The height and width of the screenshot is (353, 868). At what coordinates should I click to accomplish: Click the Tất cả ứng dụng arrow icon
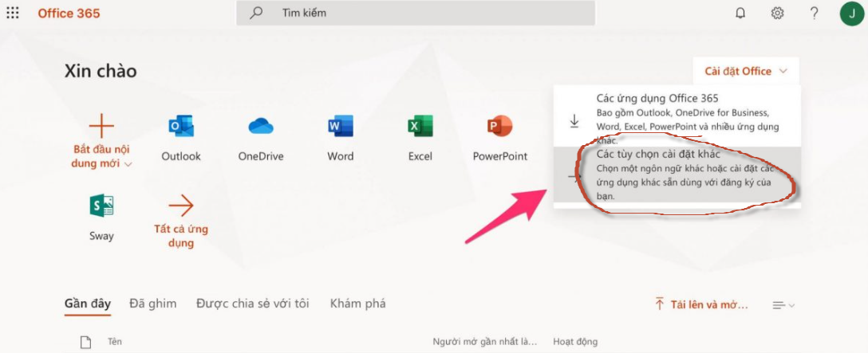tap(181, 206)
